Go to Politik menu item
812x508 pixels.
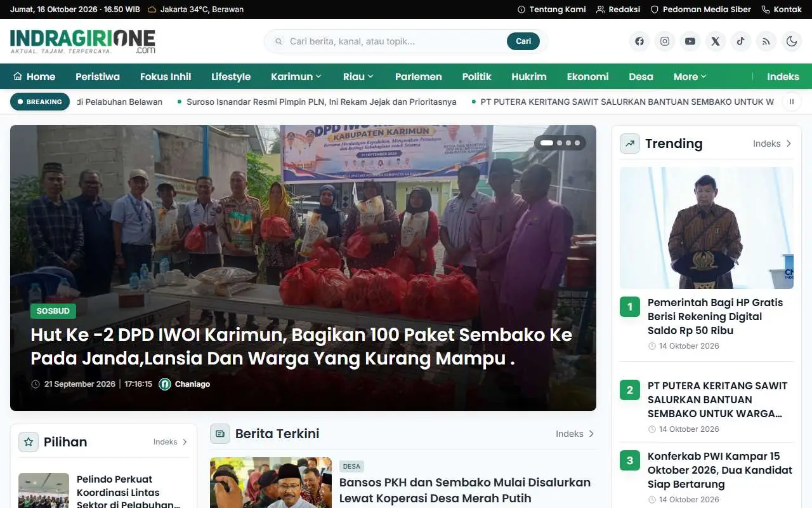477,76
